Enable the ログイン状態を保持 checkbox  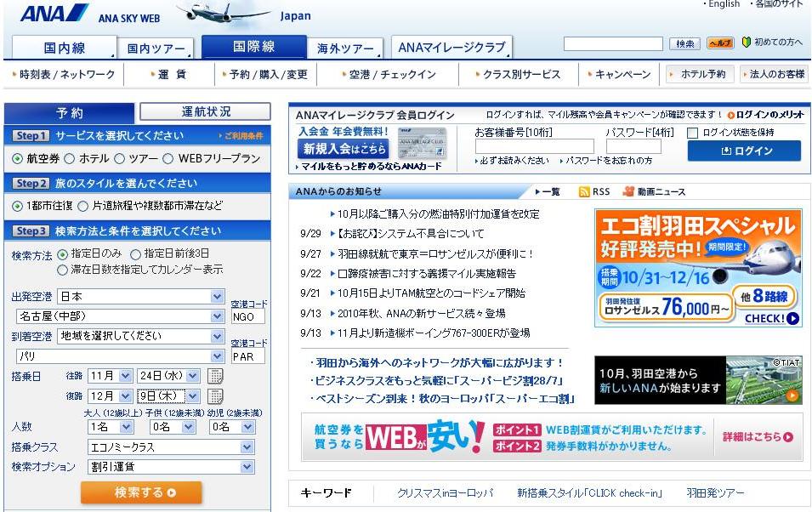[692, 133]
